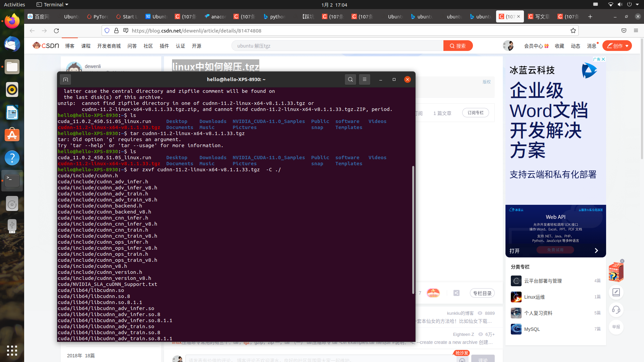Open the disc drive icon in dock

tap(12, 203)
